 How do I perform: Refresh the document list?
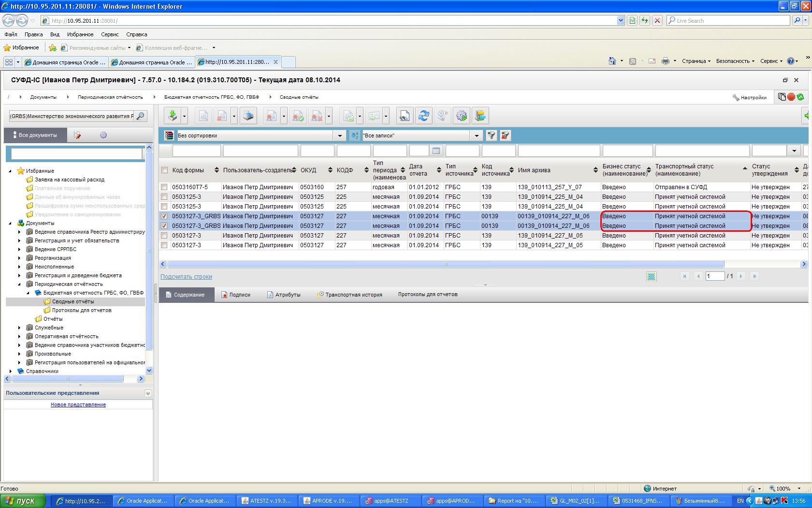click(424, 116)
